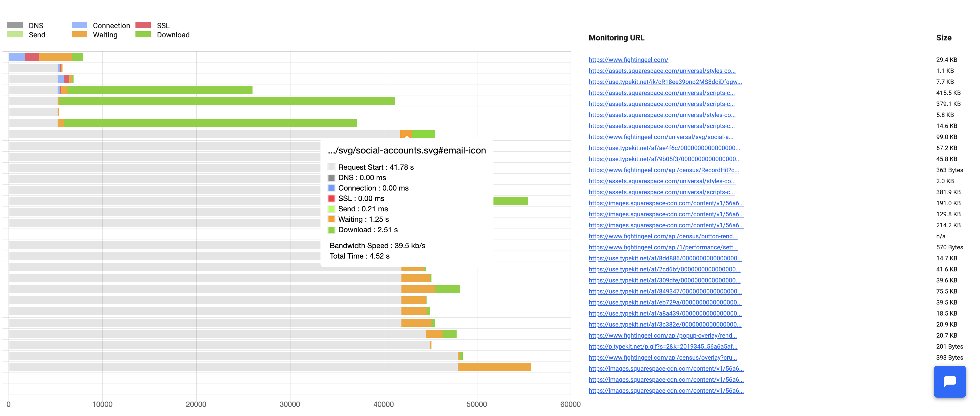
Task: Open the api/1/performance/sett link
Action: click(663, 247)
